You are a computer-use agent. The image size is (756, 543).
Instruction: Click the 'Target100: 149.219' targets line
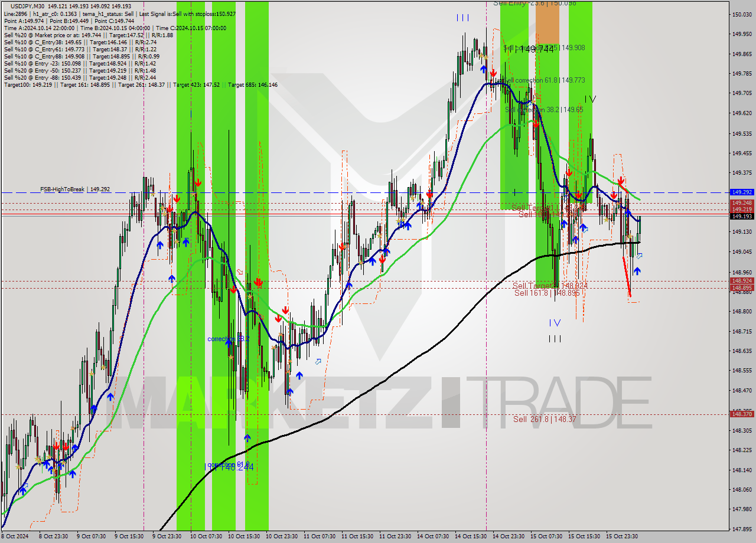pyautogui.click(x=141, y=84)
